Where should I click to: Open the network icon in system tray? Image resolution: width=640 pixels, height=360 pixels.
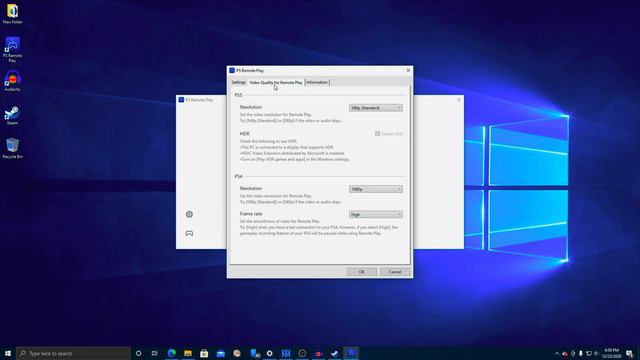589,353
